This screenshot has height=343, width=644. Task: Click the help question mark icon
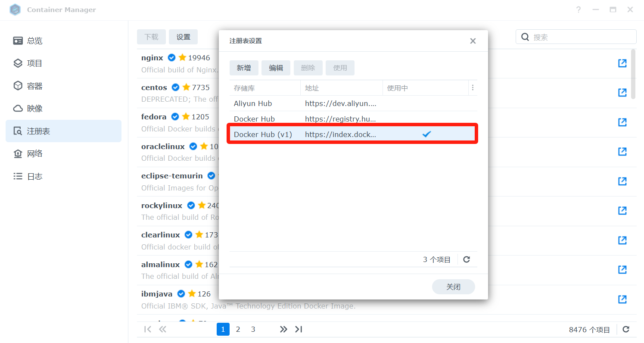pos(579,10)
